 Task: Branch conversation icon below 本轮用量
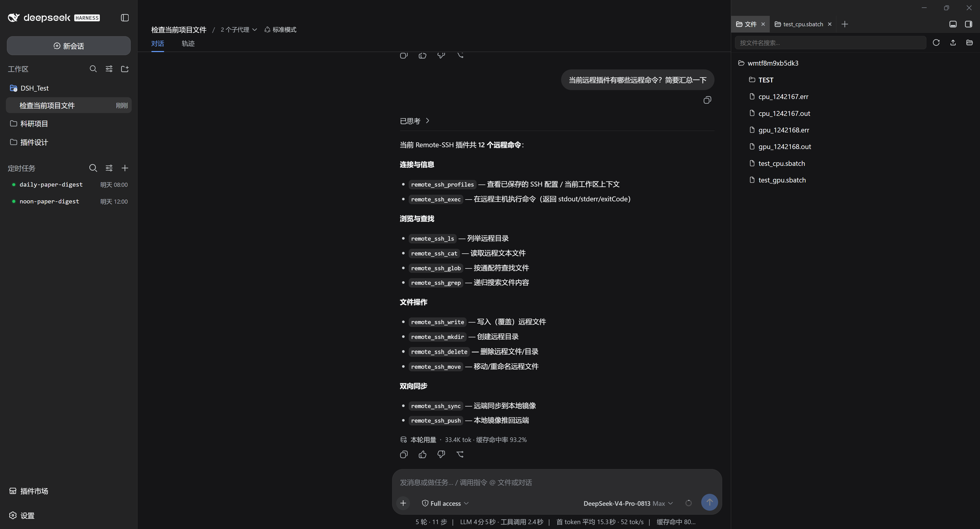point(460,454)
